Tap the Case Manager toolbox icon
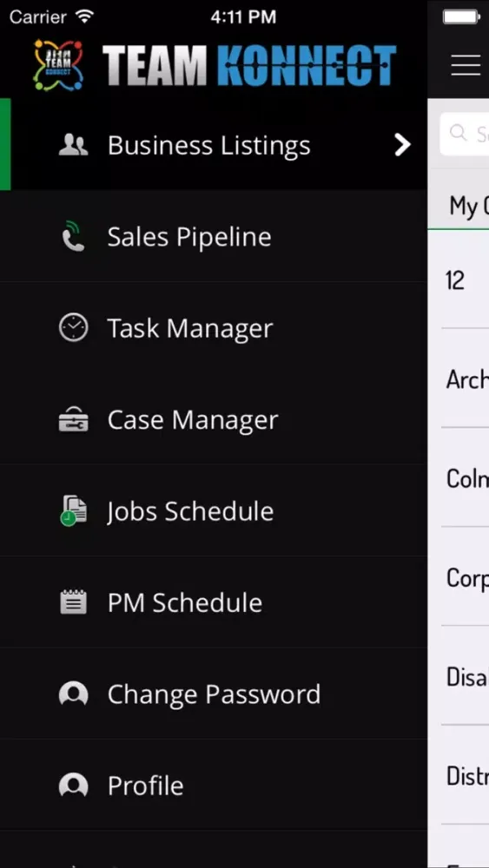 [x=73, y=419]
